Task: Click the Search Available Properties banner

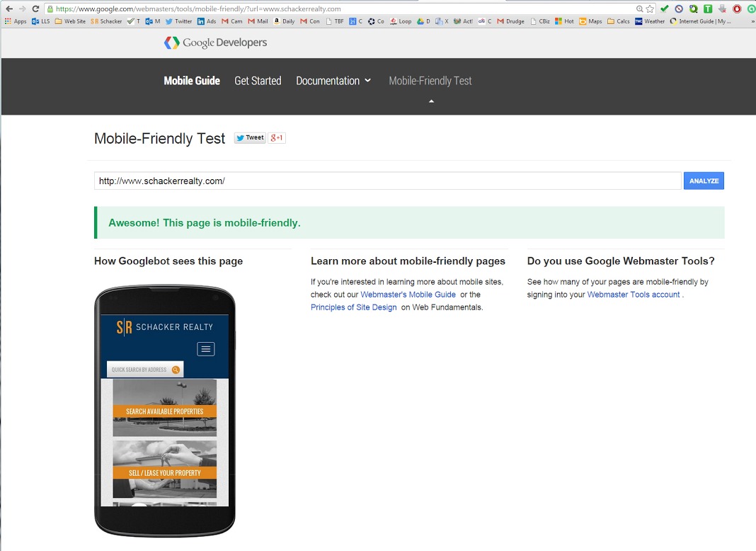Action: (165, 411)
